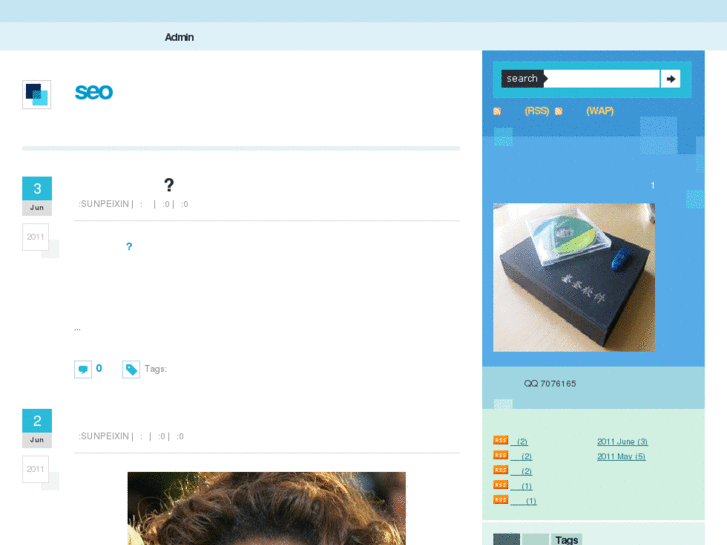Screen dimensions: 727x545
Task: Click the feed icon before (RSS)
Action: click(497, 111)
